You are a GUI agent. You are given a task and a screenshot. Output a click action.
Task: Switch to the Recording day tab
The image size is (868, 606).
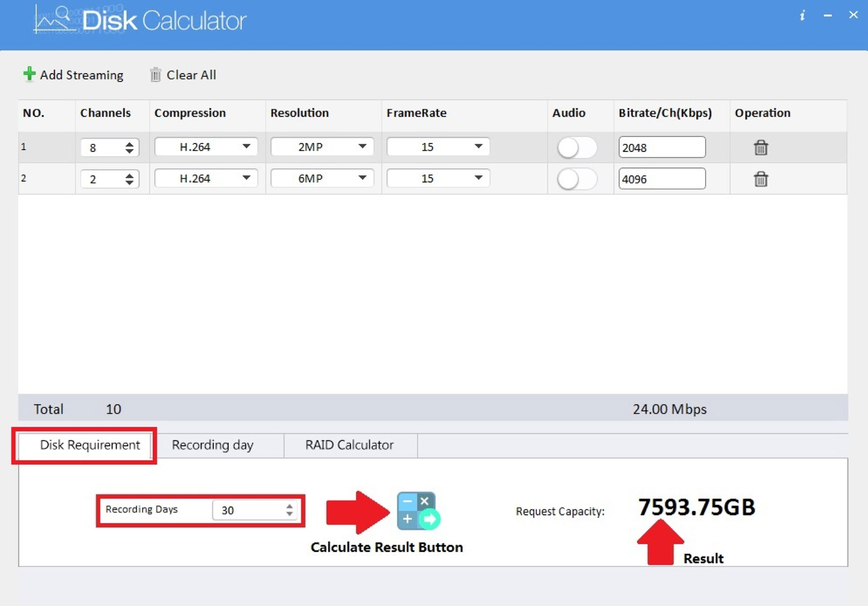[212, 445]
